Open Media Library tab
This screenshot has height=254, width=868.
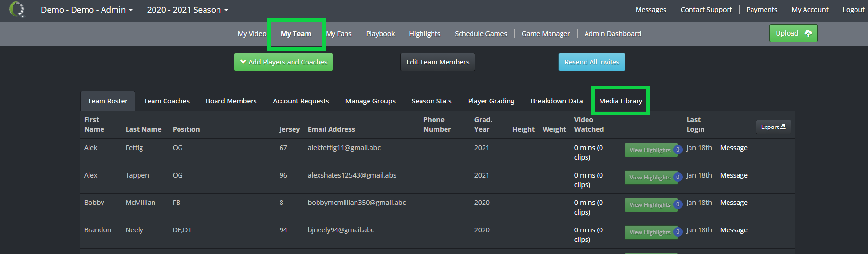pyautogui.click(x=621, y=101)
